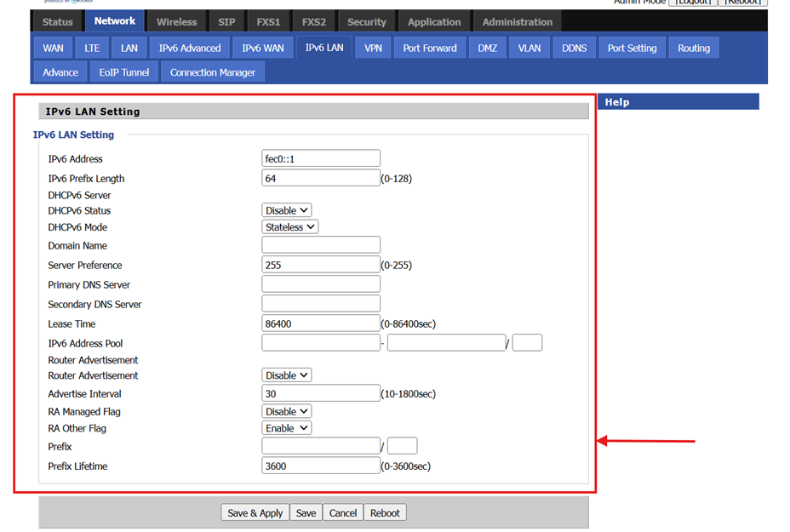Click the Save button

pos(306,512)
